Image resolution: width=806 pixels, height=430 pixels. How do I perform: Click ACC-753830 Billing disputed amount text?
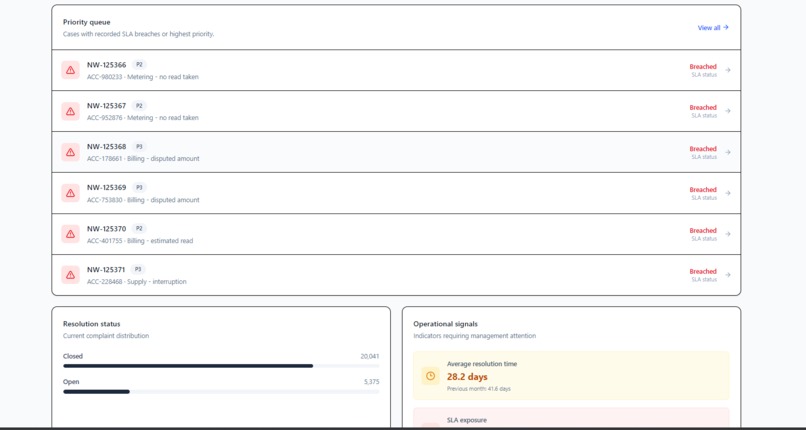143,200
